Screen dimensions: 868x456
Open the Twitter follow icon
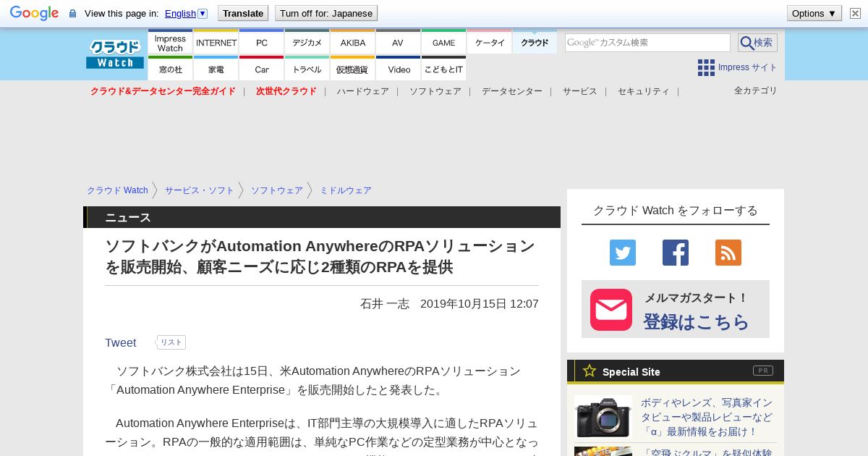coord(623,253)
